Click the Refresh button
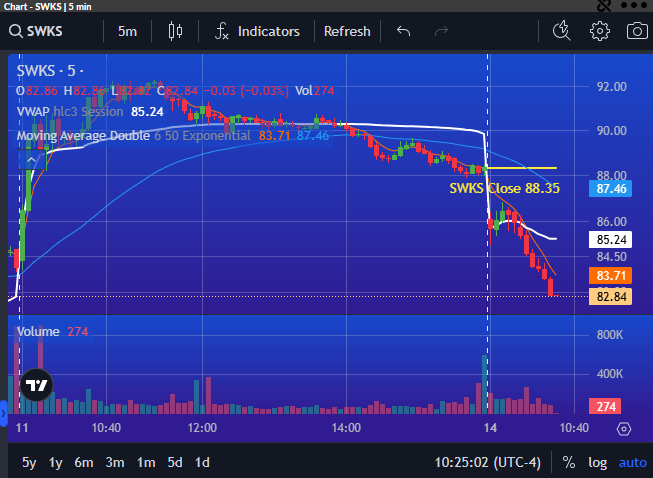The image size is (653, 478). (347, 31)
